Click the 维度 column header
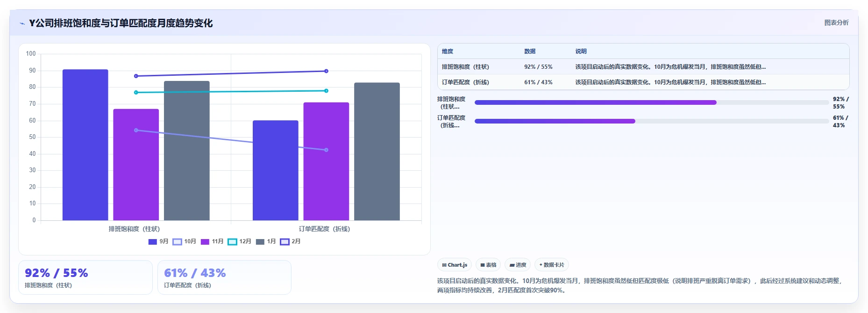The image size is (868, 313). coord(448,51)
